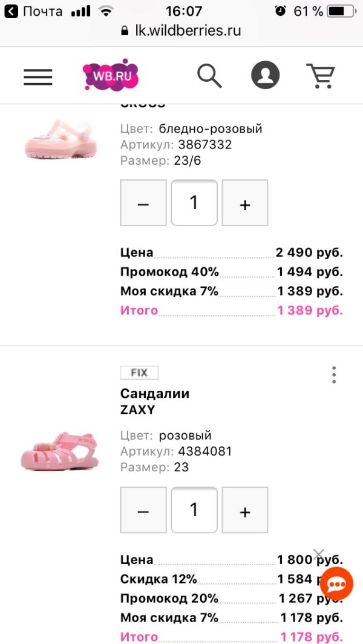Open the search magnifier icon
This screenshot has width=363, height=644.
(x=209, y=76)
